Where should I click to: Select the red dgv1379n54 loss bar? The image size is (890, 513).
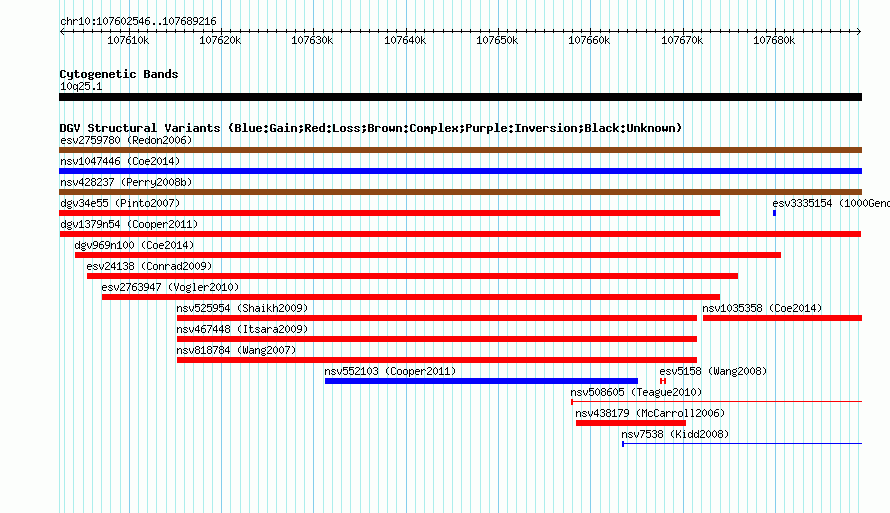pos(460,234)
